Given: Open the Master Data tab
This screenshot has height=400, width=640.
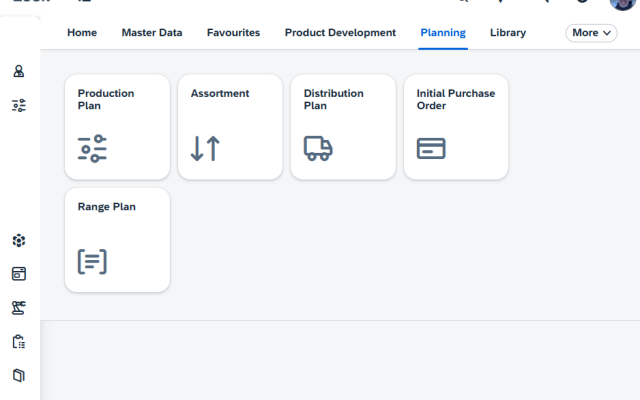Looking at the screenshot, I should pos(152,33).
